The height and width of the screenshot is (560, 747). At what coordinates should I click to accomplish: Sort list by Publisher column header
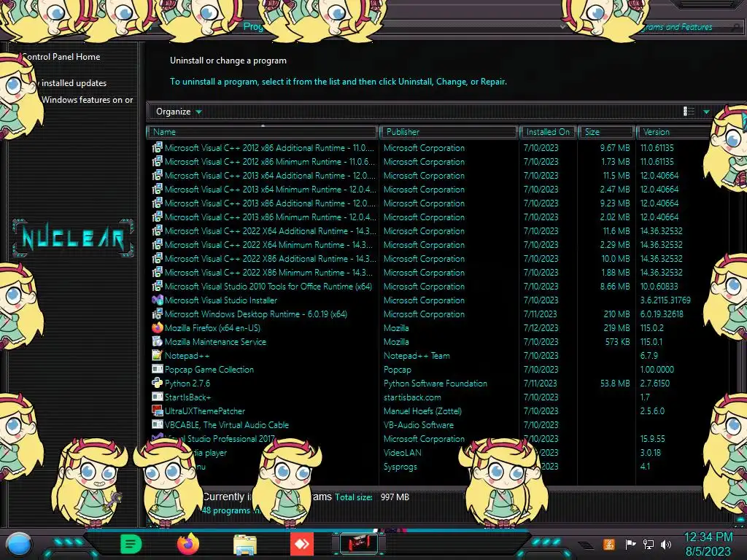[449, 132]
